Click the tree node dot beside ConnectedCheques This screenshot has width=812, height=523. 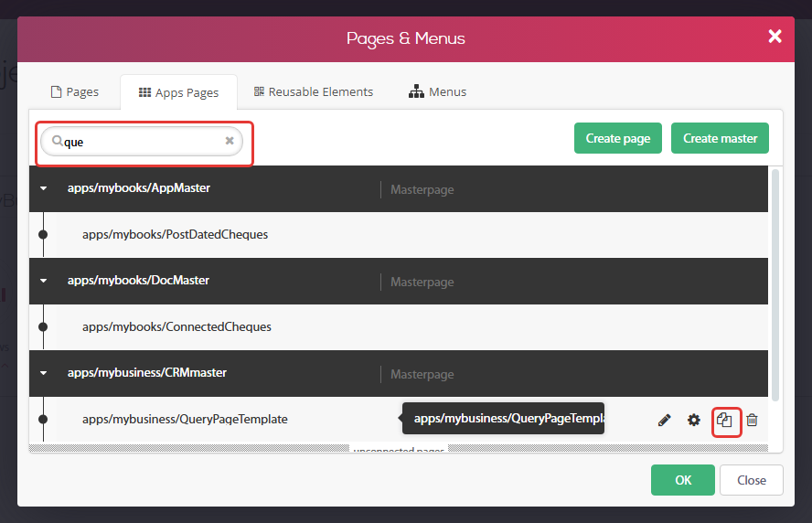pos(44,326)
